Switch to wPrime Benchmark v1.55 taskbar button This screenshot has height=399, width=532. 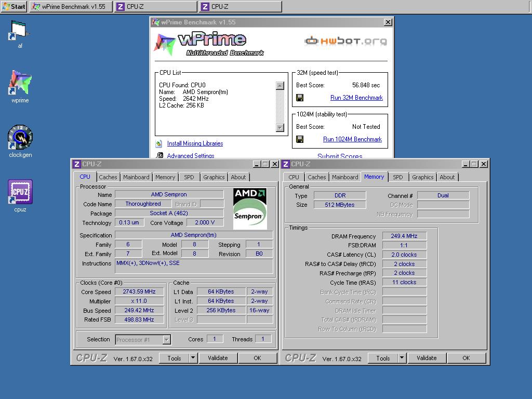coord(71,6)
